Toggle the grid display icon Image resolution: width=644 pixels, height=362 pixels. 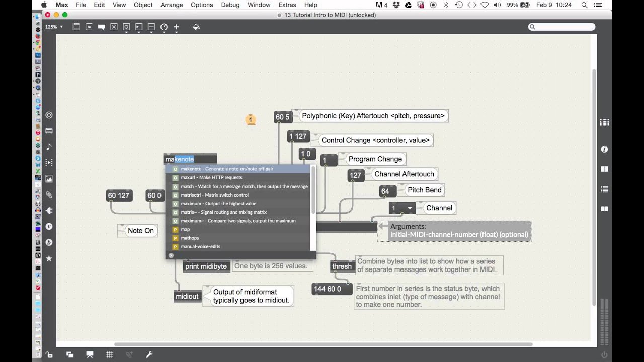pyautogui.click(x=110, y=354)
